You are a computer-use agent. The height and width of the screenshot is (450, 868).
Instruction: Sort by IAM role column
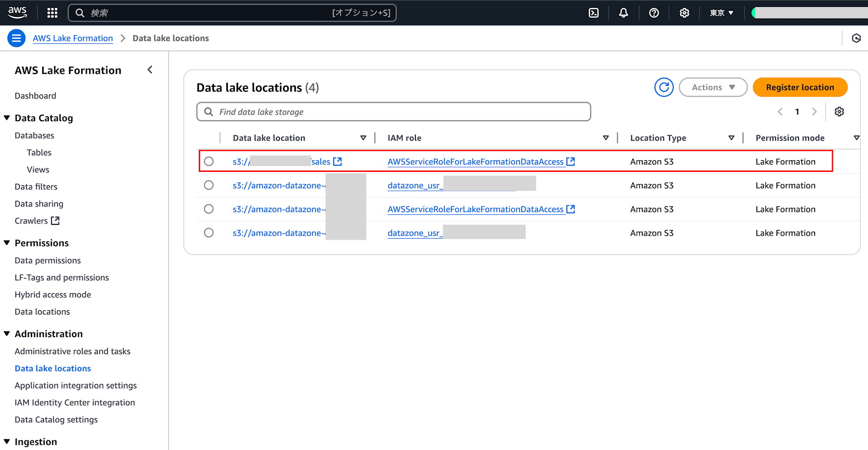coord(606,138)
